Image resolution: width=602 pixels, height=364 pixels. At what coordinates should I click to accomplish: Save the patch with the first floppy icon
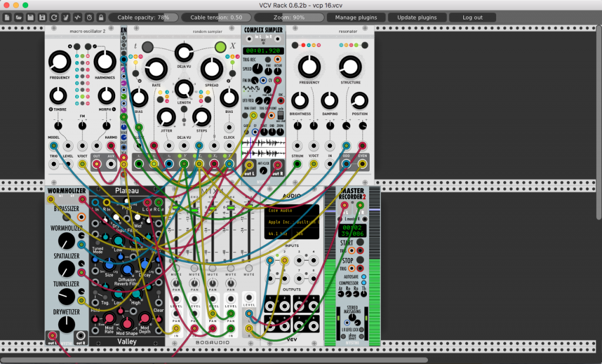[x=31, y=17]
